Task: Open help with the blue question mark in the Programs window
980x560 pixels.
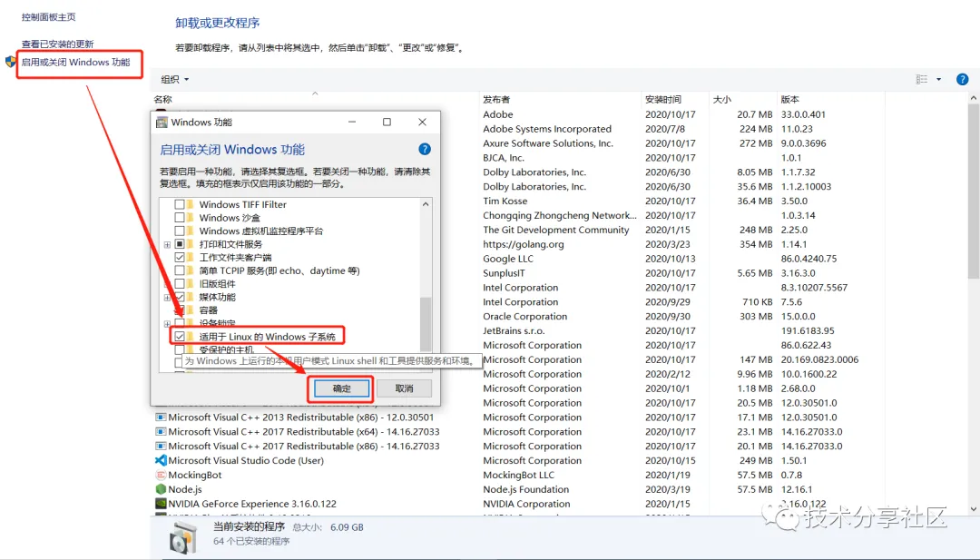Action: coord(962,79)
